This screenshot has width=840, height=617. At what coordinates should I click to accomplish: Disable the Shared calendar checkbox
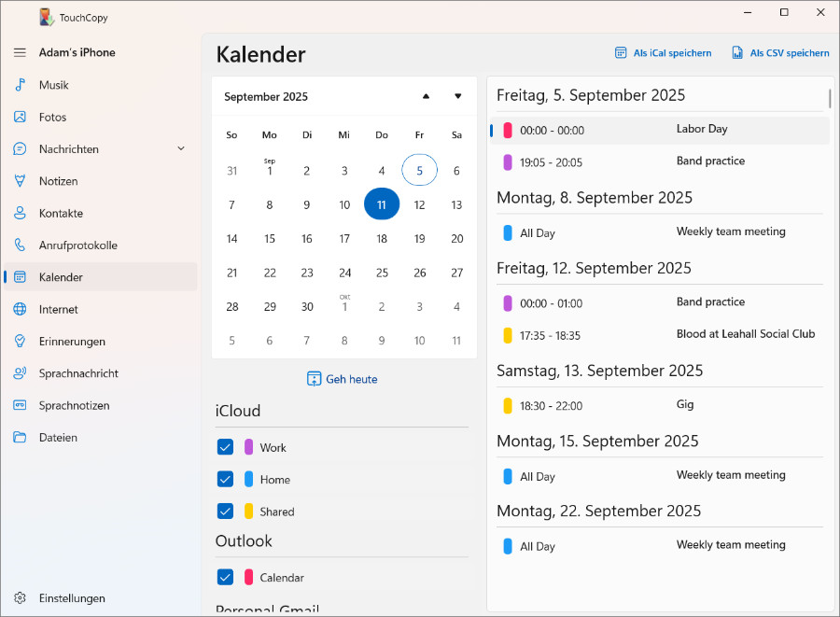click(x=225, y=511)
